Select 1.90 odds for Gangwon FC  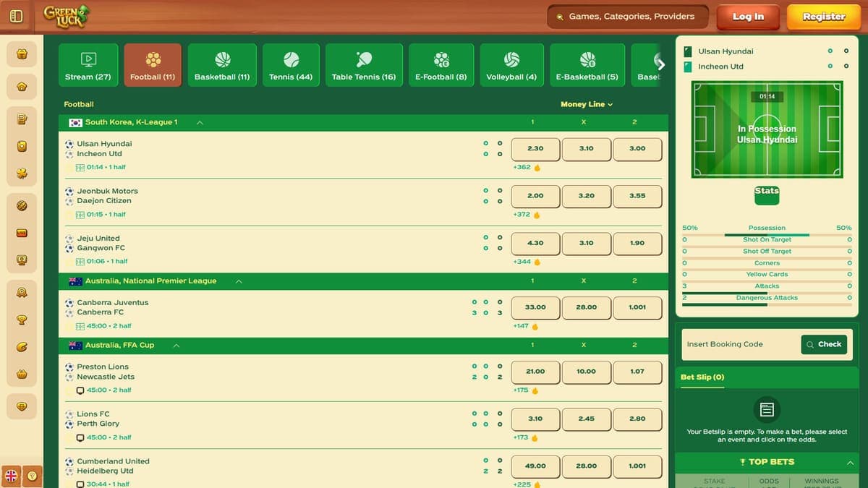click(x=637, y=244)
